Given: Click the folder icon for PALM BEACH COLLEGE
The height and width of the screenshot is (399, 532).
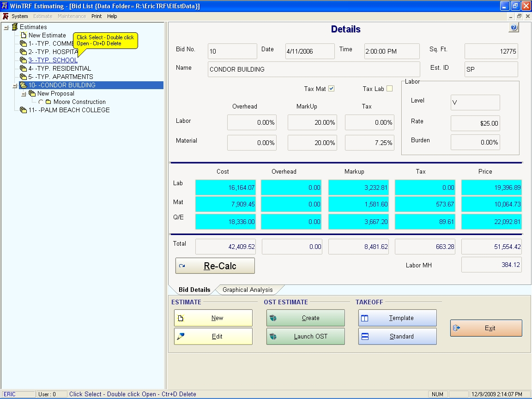Looking at the screenshot, I should click(x=23, y=110).
